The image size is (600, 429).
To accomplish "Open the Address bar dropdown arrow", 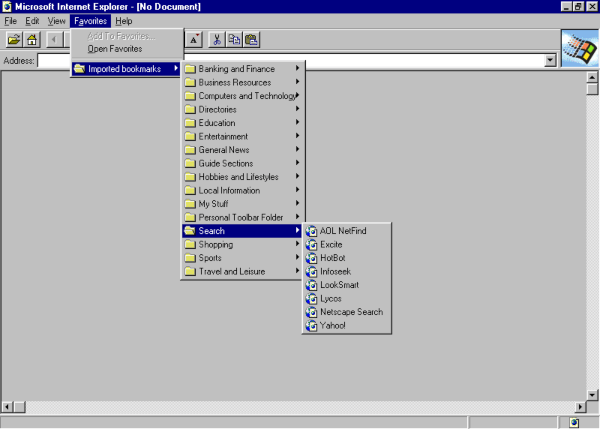I will (550, 60).
